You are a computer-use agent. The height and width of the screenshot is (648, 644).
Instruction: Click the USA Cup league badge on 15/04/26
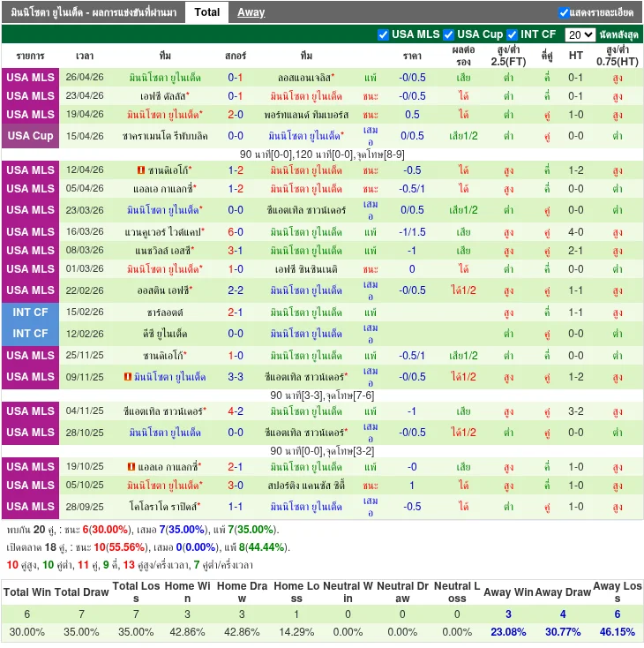[31, 136]
